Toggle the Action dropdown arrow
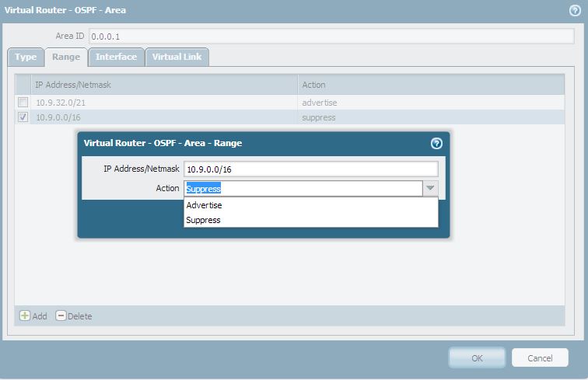This screenshot has height=380, width=588. click(430, 188)
